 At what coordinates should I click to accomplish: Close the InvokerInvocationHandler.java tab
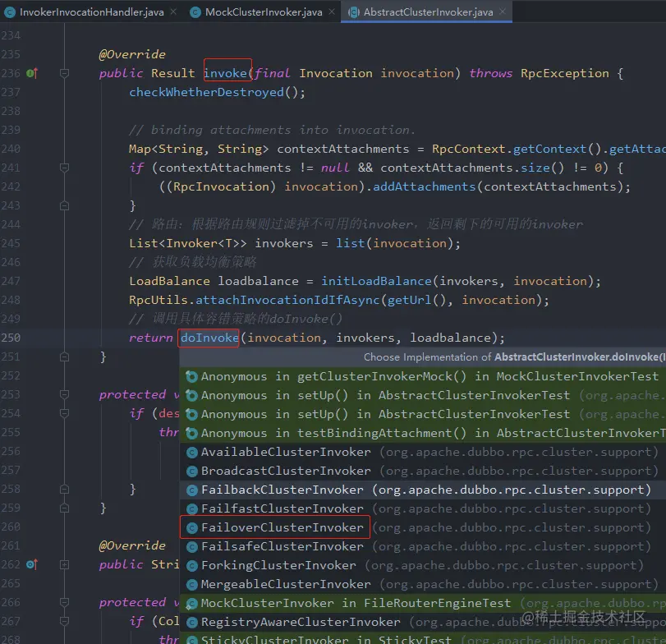tap(173, 11)
